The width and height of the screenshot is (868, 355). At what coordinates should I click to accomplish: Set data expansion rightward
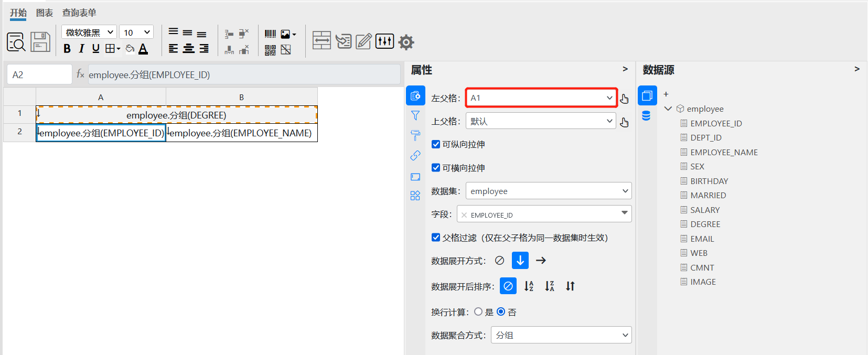point(541,261)
